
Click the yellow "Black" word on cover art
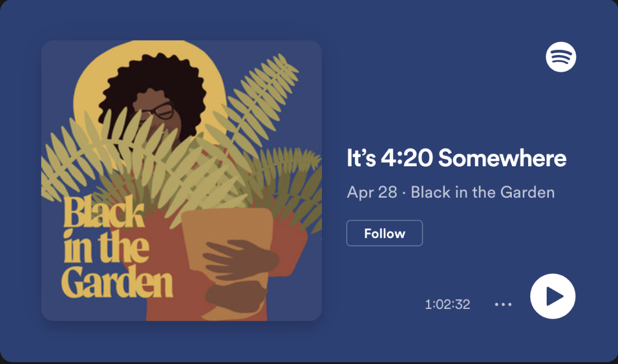point(103,212)
